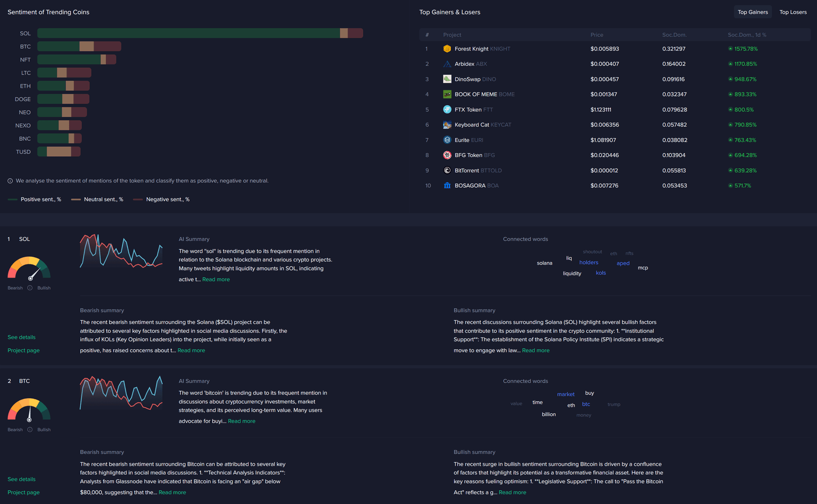Toggle Positive sentiment legend item

(x=35, y=199)
